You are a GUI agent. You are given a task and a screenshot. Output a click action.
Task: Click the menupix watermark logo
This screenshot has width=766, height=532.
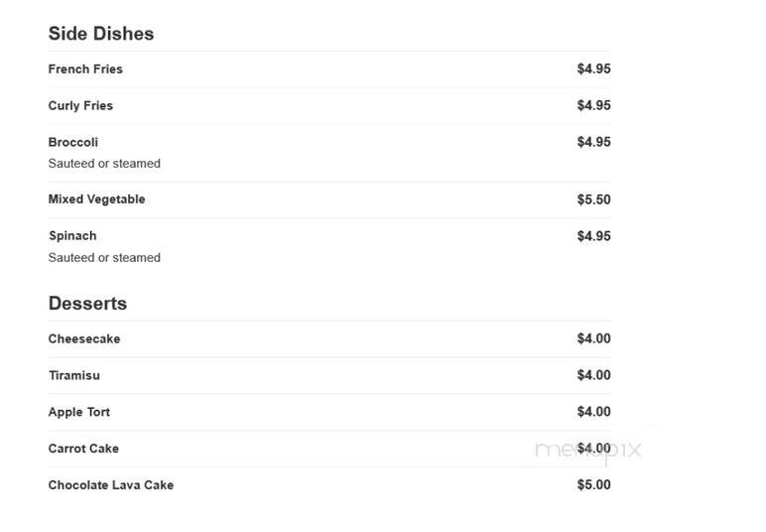coord(588,450)
